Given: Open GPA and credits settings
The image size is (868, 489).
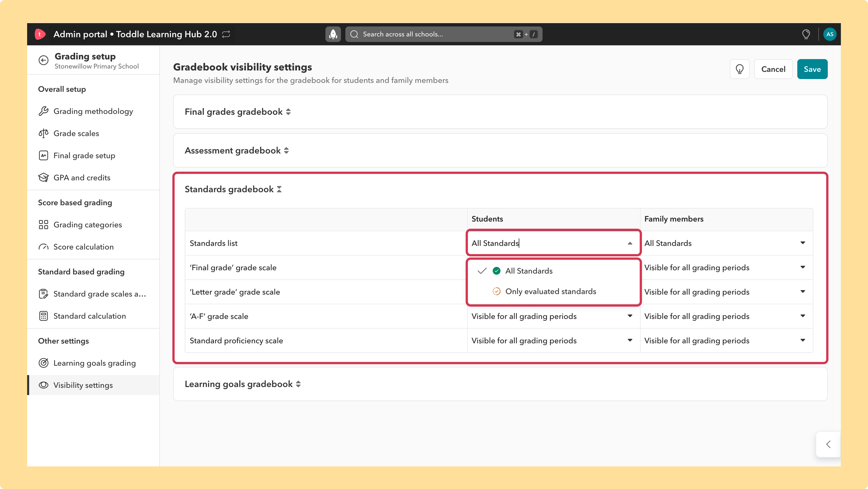Looking at the screenshot, I should 93,177.
